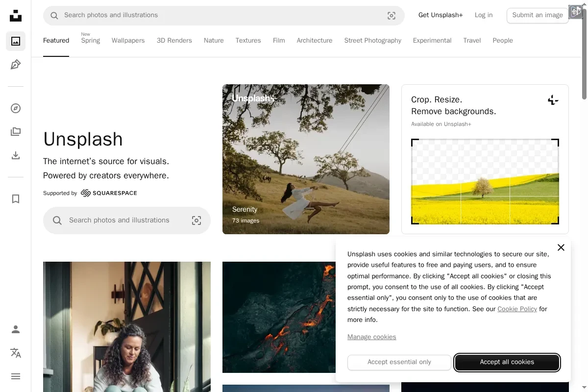Open the Serenity collection thumbnail

point(306,159)
